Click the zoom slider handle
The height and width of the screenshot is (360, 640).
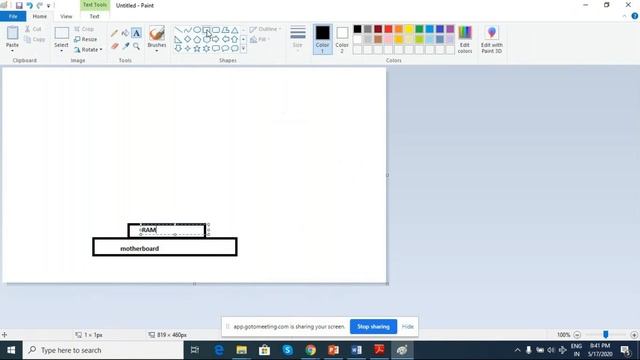606,335
